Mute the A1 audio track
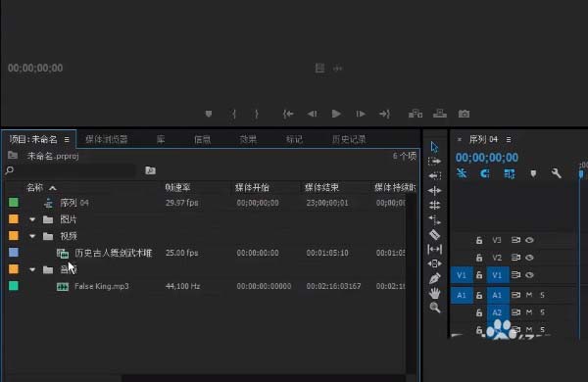588x382 pixels. pyautogui.click(x=529, y=295)
